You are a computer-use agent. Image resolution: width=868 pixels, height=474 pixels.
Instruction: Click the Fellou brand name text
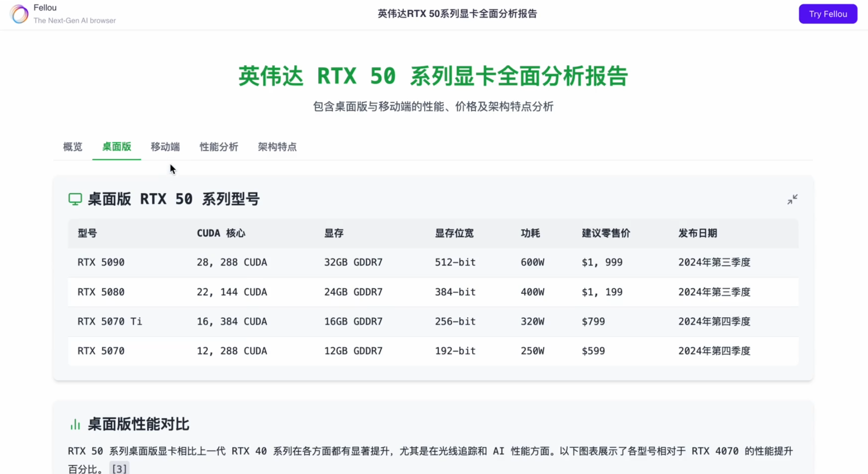pos(45,8)
